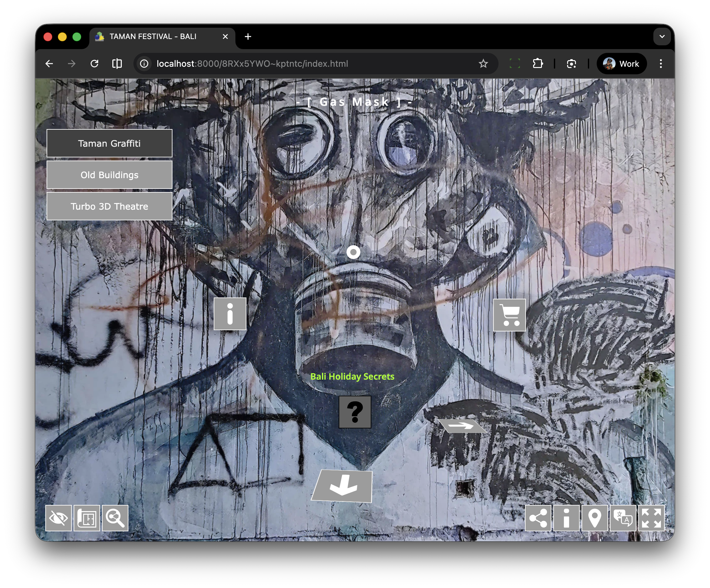This screenshot has width=710, height=588.
Task: Click the Bali Holiday Secrets link
Action: point(352,376)
